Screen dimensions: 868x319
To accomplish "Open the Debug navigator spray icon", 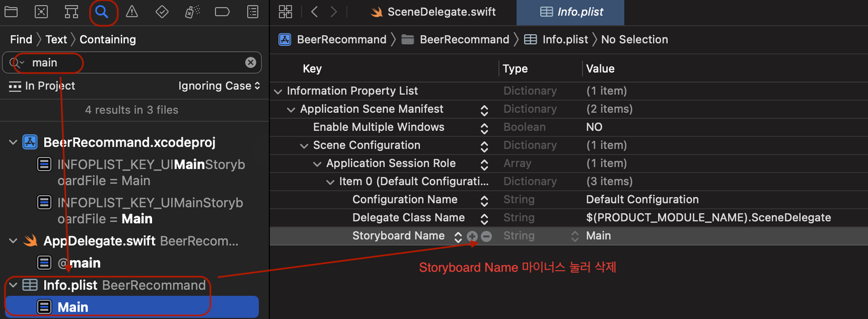I will pyautogui.click(x=192, y=11).
